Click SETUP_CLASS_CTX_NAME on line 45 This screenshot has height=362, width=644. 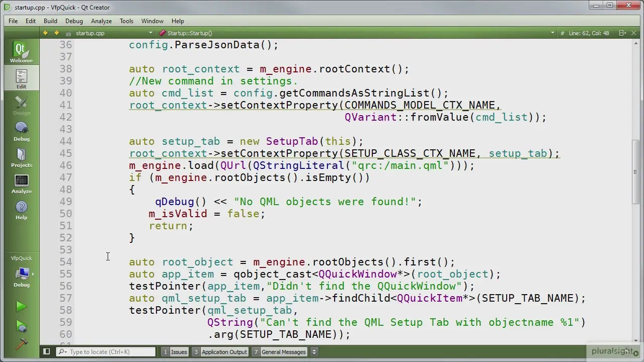click(410, 153)
